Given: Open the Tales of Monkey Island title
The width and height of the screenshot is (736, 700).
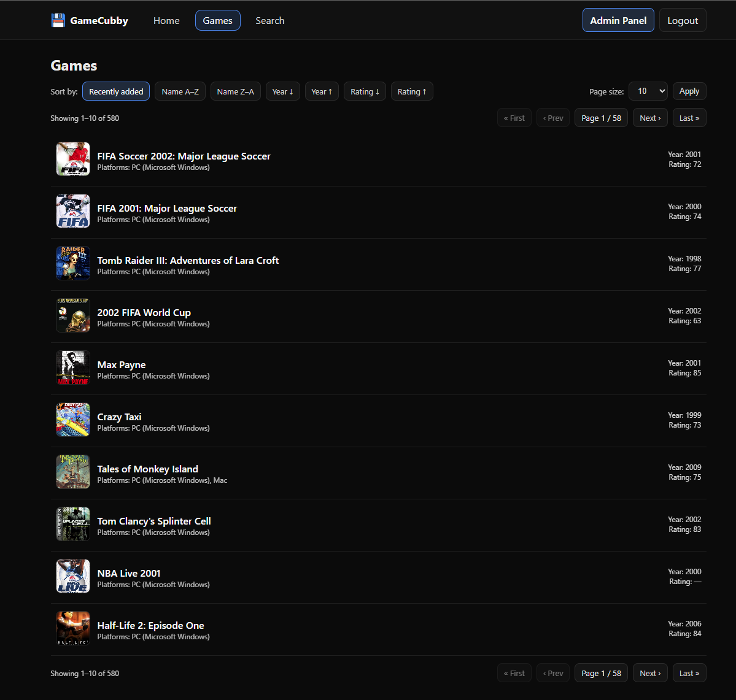Looking at the screenshot, I should click(147, 468).
